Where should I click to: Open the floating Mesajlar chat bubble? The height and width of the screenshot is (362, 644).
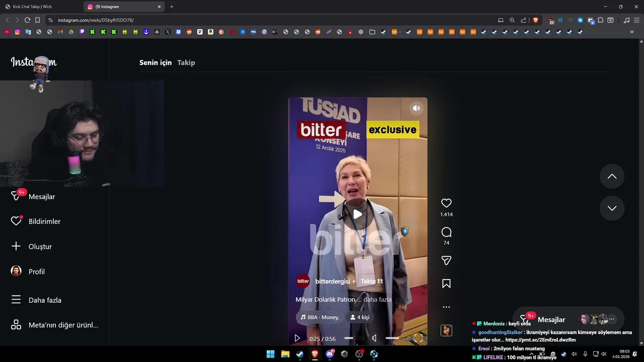(x=569, y=320)
